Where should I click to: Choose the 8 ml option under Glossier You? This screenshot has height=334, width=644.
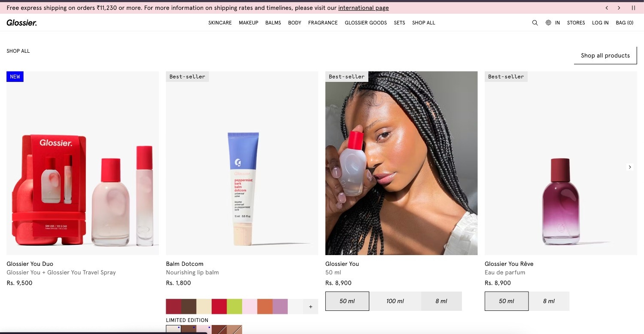(x=441, y=301)
